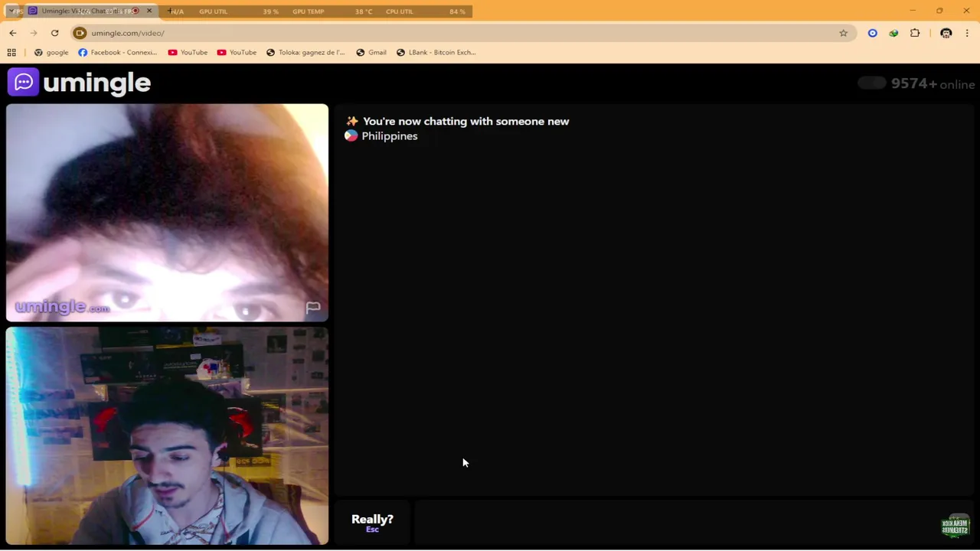980x551 pixels.
Task: Open the Gmail bookmark
Action: 371,52
